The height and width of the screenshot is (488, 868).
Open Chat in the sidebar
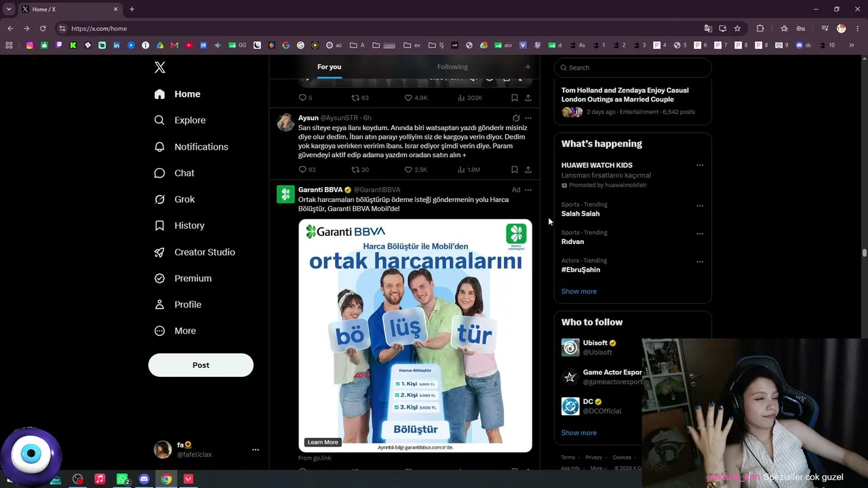tap(174, 173)
